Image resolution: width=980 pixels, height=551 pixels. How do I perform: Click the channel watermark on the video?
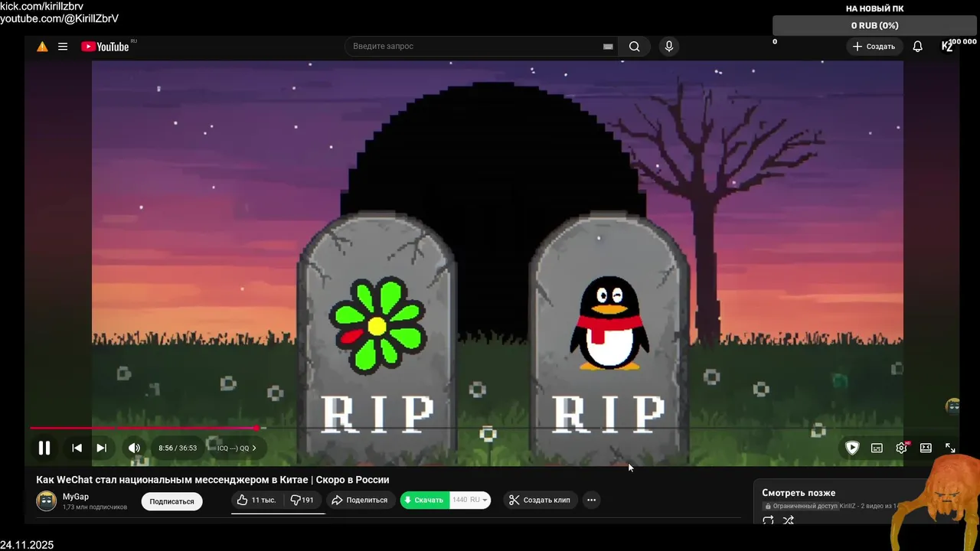(952, 406)
